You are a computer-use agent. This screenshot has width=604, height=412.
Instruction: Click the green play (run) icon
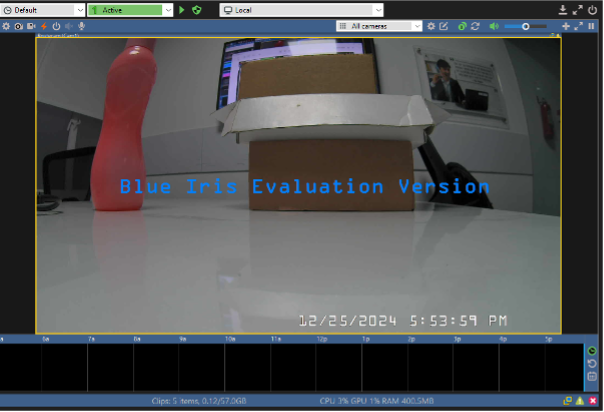point(182,10)
